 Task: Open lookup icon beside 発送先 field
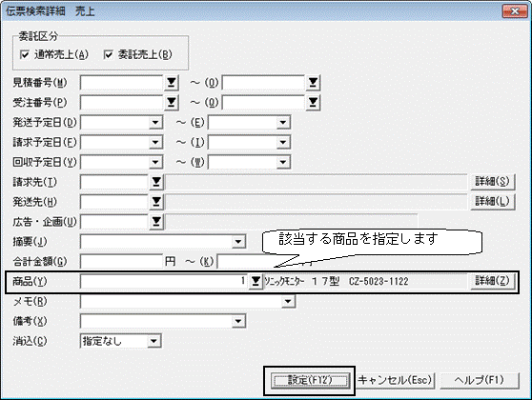pyautogui.click(x=156, y=202)
